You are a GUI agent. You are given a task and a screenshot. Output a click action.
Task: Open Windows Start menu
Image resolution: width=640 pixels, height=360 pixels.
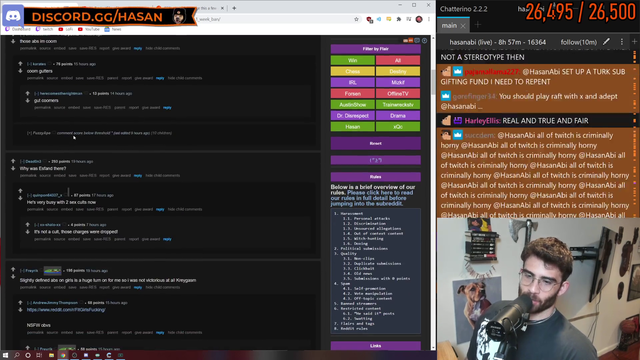point(6,355)
